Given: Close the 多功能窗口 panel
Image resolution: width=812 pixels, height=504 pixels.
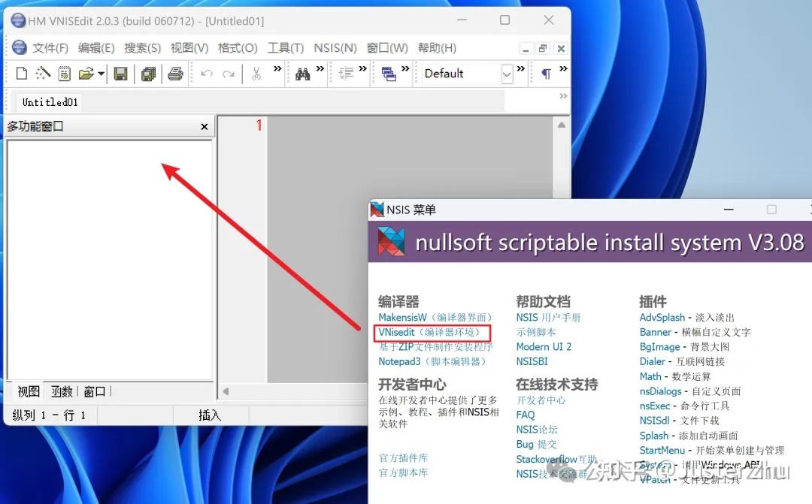Looking at the screenshot, I should pos(205,127).
